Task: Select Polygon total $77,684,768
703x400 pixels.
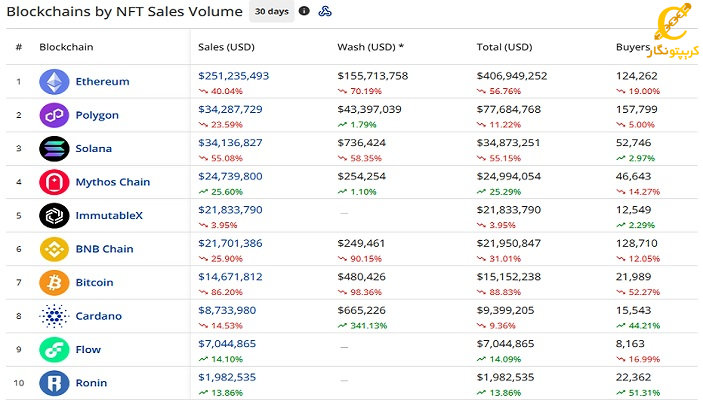Action: 509,109
